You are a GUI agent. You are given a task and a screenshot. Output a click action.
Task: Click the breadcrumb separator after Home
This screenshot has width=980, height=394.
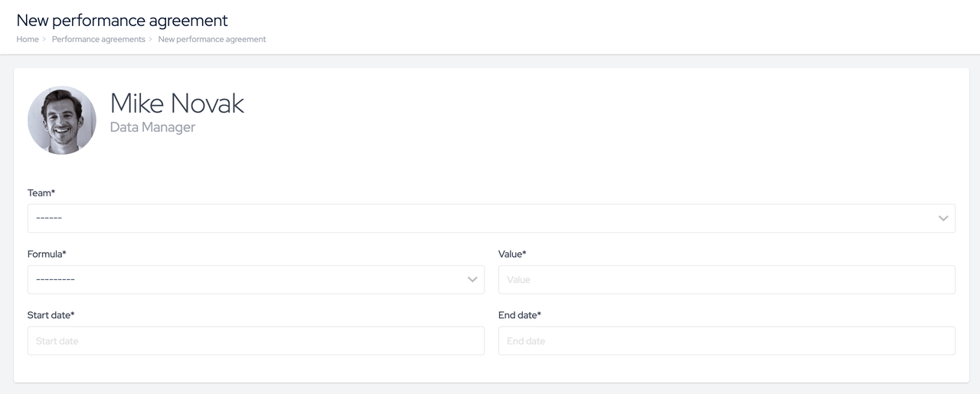[44, 39]
